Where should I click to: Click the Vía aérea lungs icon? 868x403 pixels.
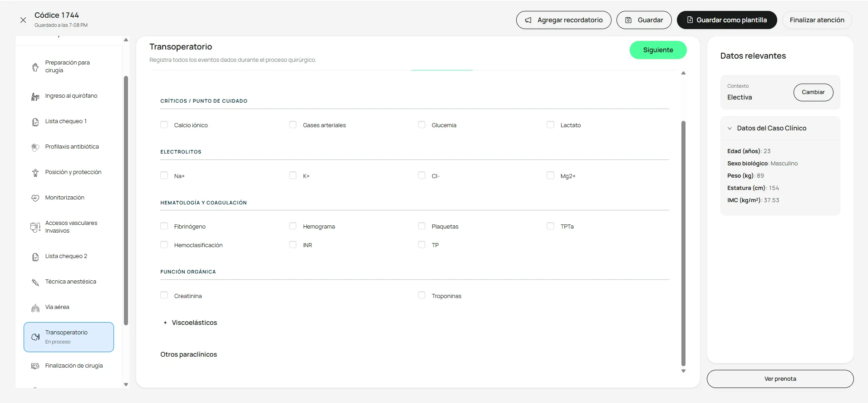coord(35,308)
